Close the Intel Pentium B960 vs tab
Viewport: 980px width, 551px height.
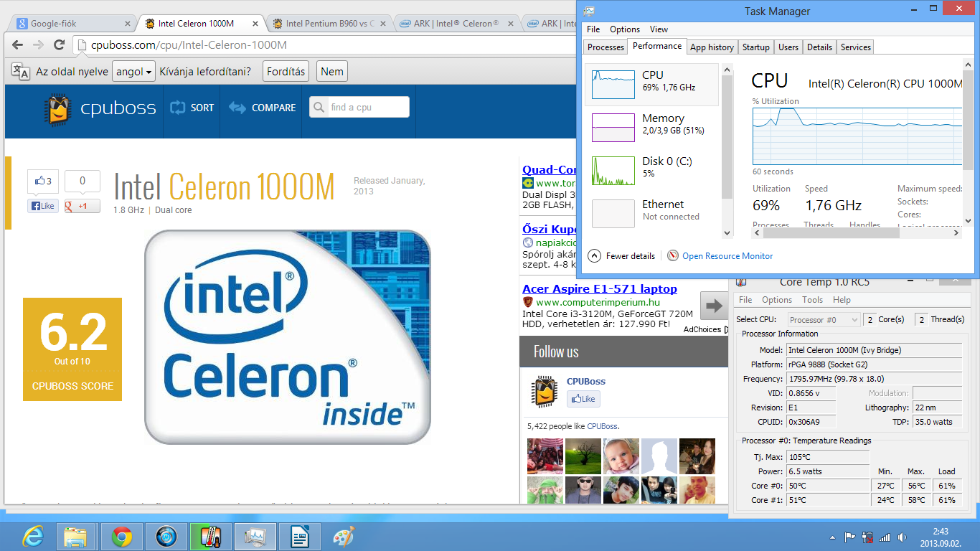[x=383, y=23]
